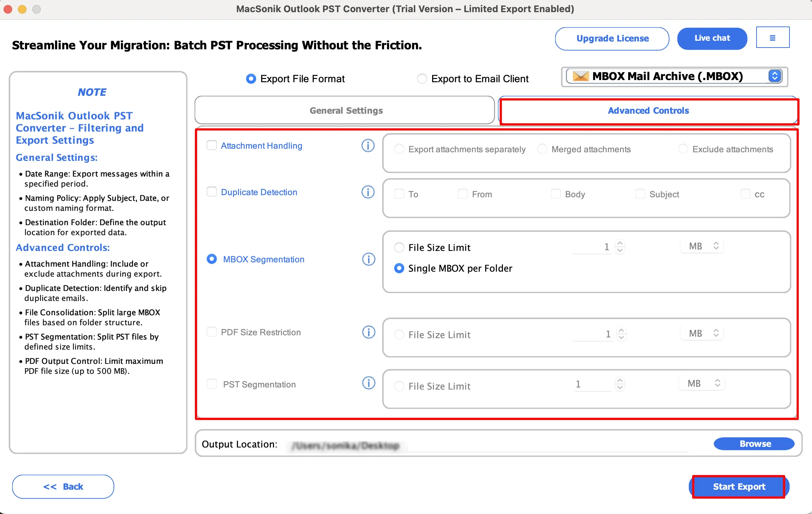The image size is (812, 514).
Task: Open info icon for PST Segmentation
Action: [x=368, y=383]
